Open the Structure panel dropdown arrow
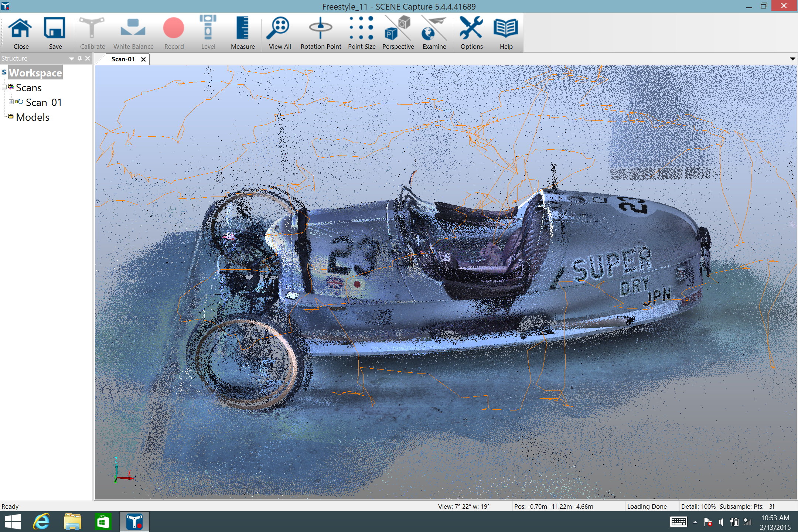The height and width of the screenshot is (532, 798). pyautogui.click(x=72, y=58)
